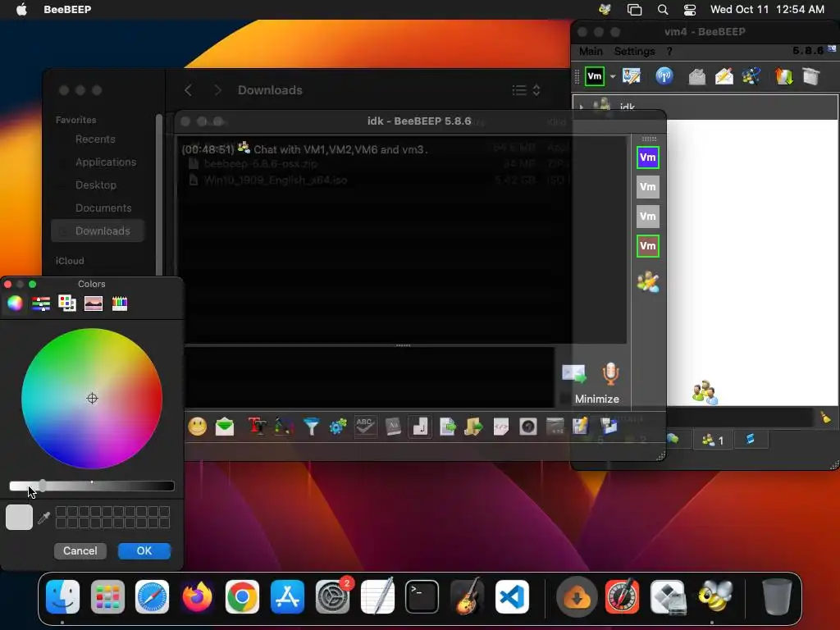Screen dimensions: 840x630
Task: Open the Main menu in vm4 window
Action: click(591, 51)
